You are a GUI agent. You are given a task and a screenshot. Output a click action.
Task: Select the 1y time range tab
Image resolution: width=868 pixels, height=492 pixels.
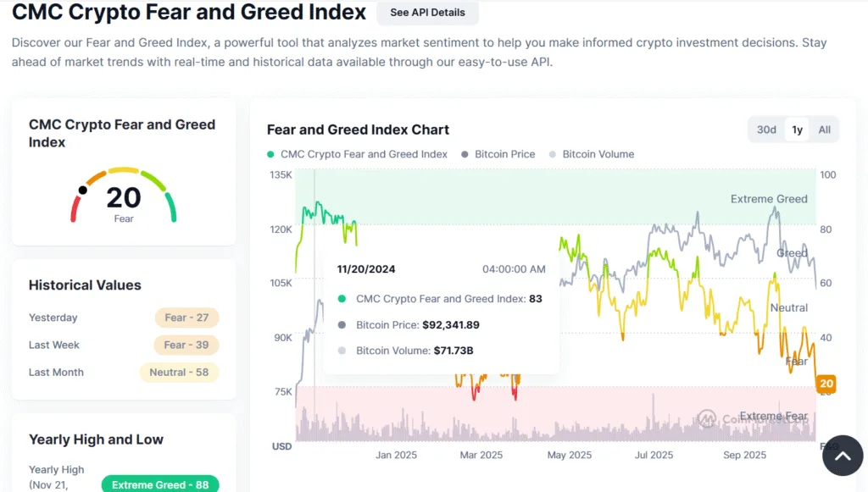pos(796,130)
